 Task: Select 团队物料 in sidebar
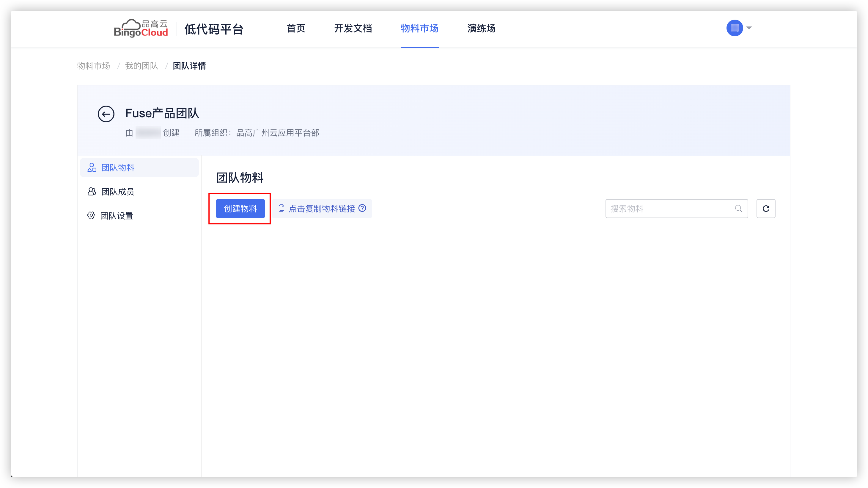(x=118, y=168)
